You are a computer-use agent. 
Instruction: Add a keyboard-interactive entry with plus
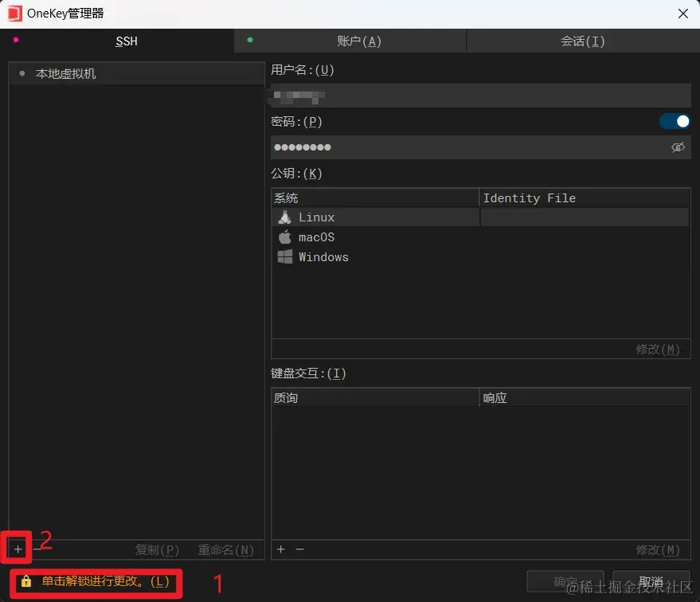click(281, 549)
